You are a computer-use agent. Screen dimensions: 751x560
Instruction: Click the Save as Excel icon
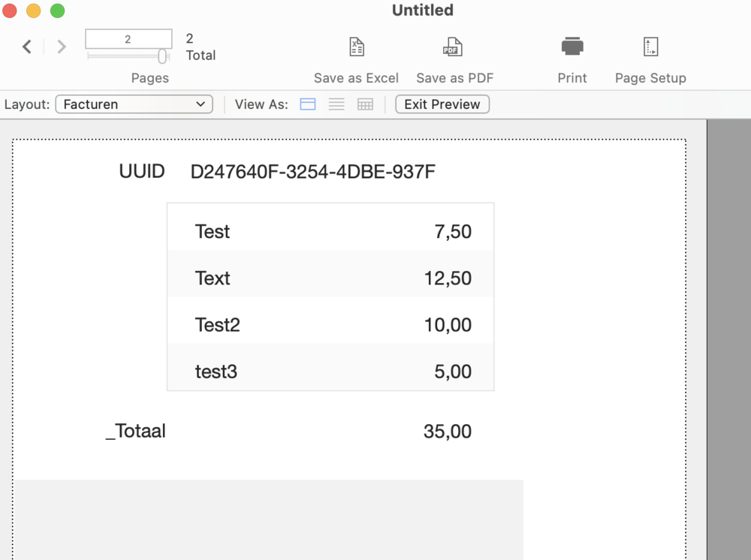(357, 47)
